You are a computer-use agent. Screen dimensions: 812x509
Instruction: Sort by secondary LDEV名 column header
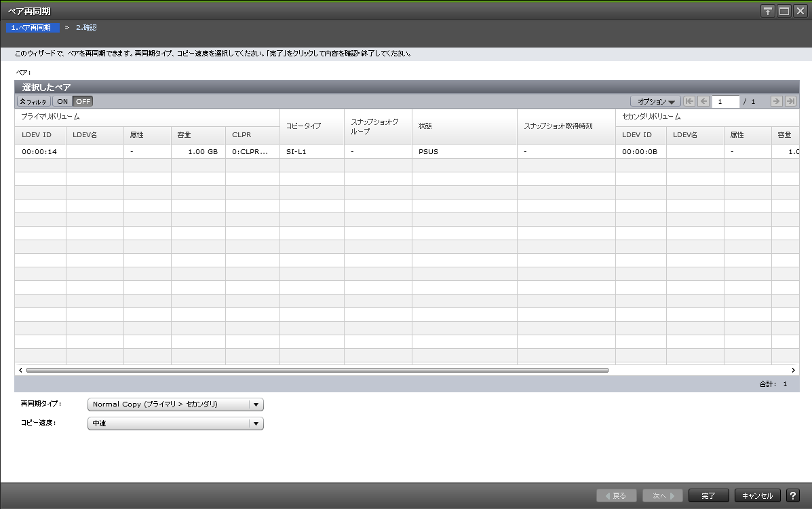[695, 135]
